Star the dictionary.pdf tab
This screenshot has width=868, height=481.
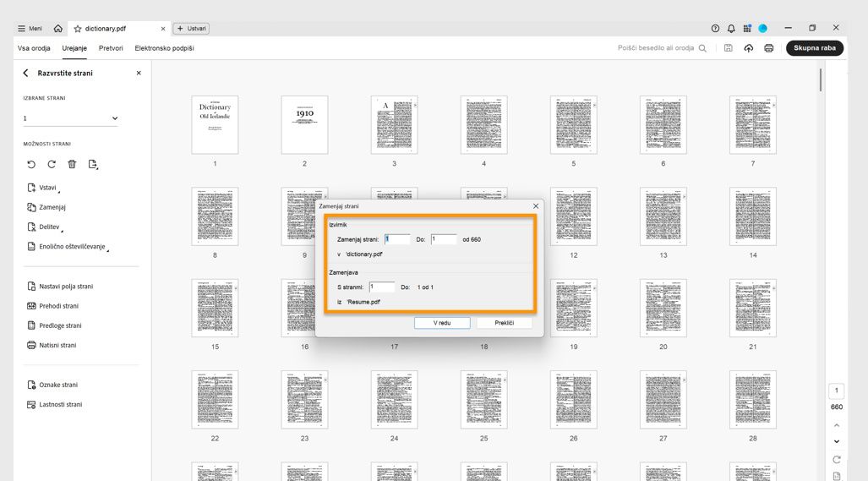click(x=78, y=29)
